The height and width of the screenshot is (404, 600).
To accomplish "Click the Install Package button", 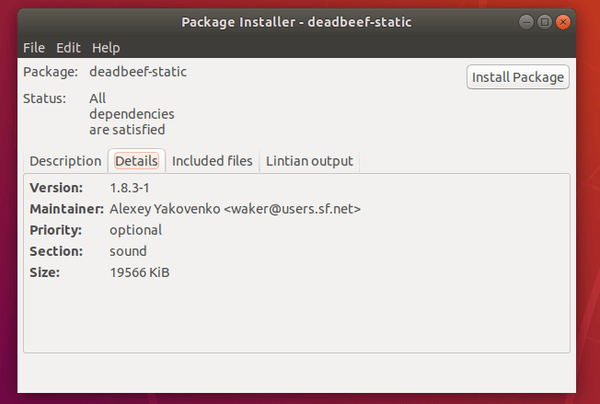I will click(x=518, y=77).
